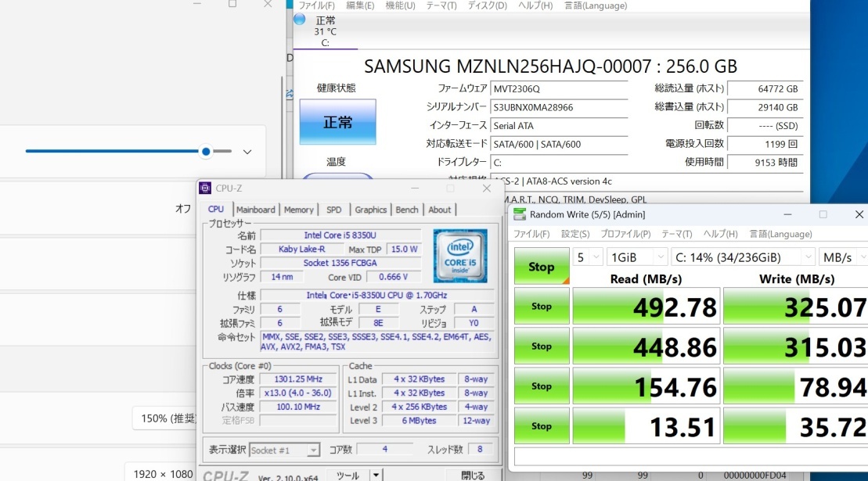
Task: Switch to the CPU tab in CPU-Z
Action: click(x=216, y=210)
